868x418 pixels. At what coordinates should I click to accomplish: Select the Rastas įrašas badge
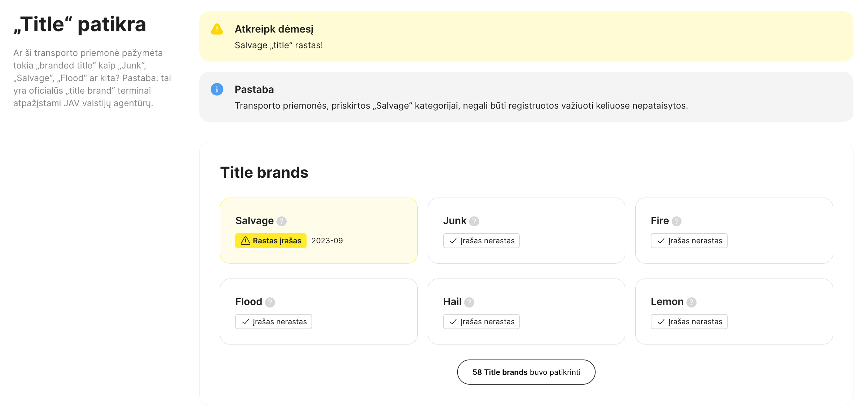coord(271,241)
